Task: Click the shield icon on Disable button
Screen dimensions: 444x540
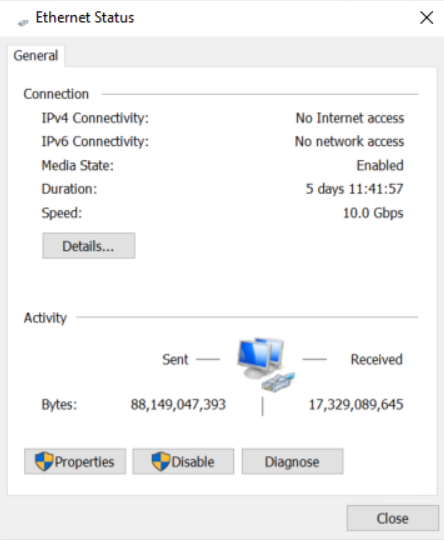Action: [x=161, y=461]
